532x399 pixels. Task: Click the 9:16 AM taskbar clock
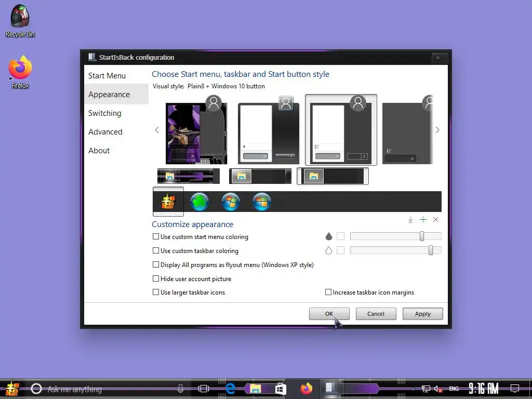[484, 389]
